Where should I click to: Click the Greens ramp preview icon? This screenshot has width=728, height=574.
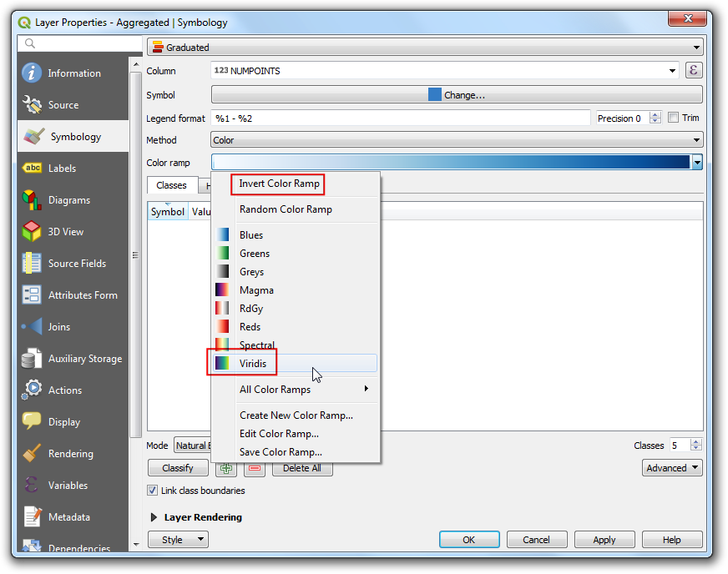point(222,253)
